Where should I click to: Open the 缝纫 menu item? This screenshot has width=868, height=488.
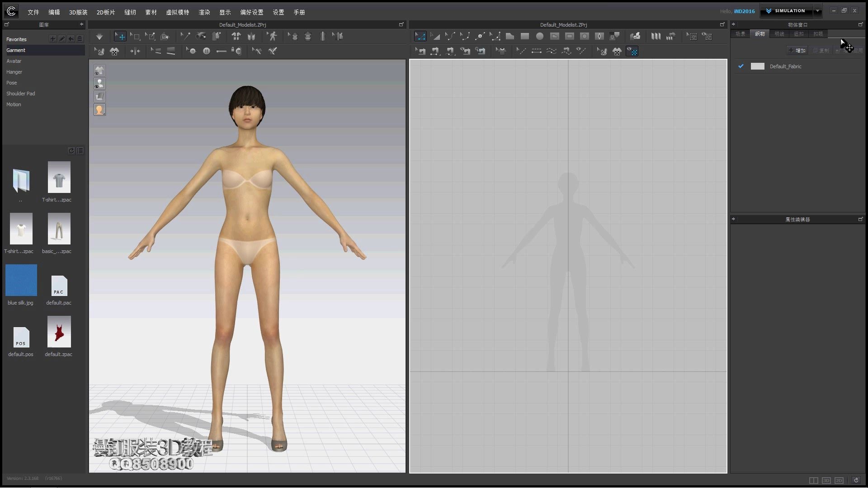(x=129, y=12)
